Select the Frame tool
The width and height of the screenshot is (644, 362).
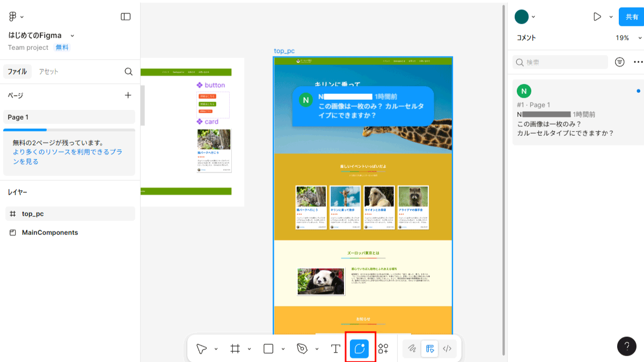click(x=235, y=349)
